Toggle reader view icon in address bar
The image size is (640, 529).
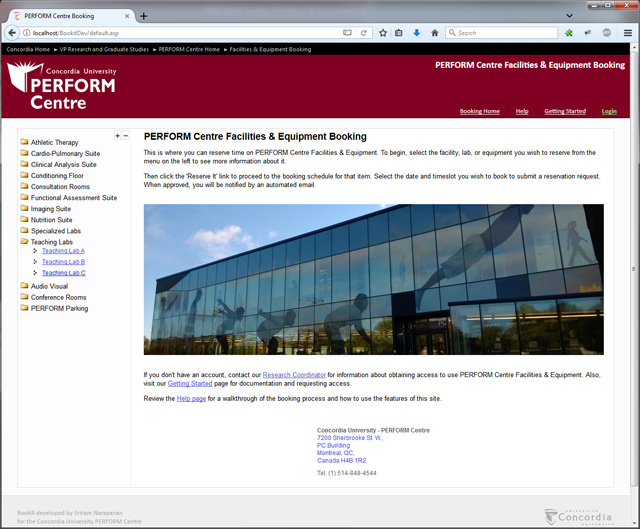coord(347,33)
